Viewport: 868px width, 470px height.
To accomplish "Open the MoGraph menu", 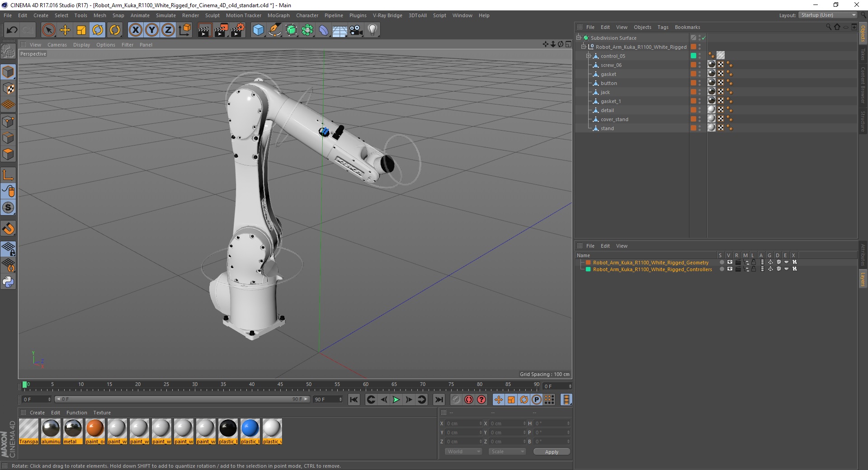I will [x=278, y=15].
